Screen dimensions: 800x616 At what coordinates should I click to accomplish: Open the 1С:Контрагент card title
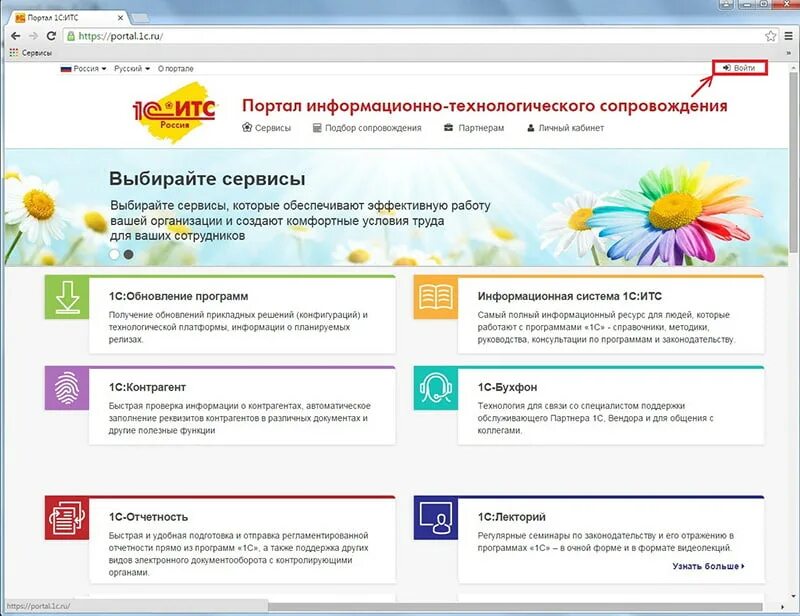coord(147,387)
